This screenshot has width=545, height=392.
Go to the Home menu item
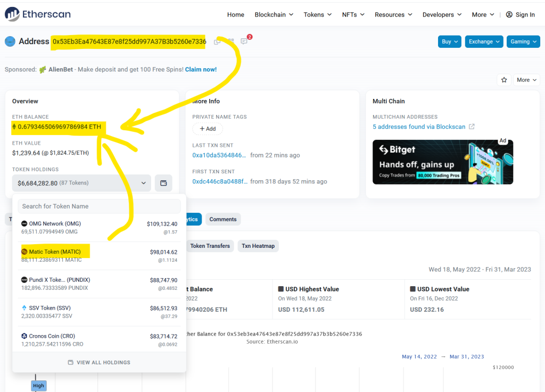(235, 14)
